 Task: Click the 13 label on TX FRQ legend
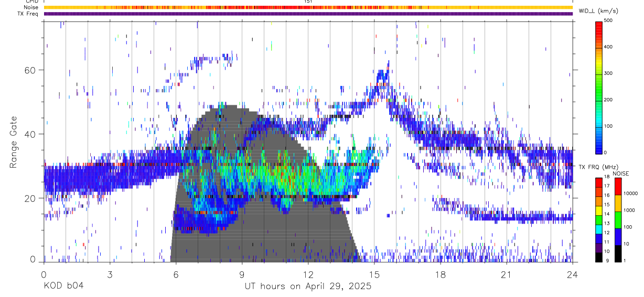606,223
